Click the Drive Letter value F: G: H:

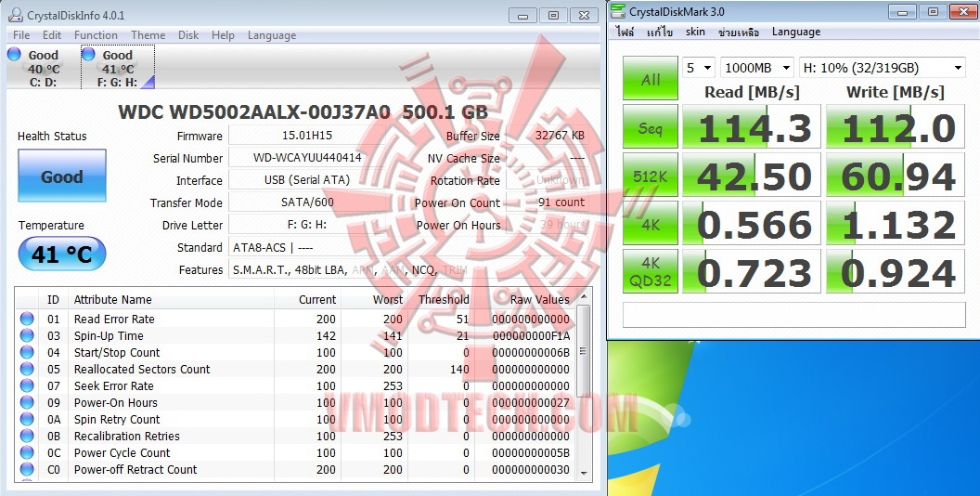coord(307,225)
